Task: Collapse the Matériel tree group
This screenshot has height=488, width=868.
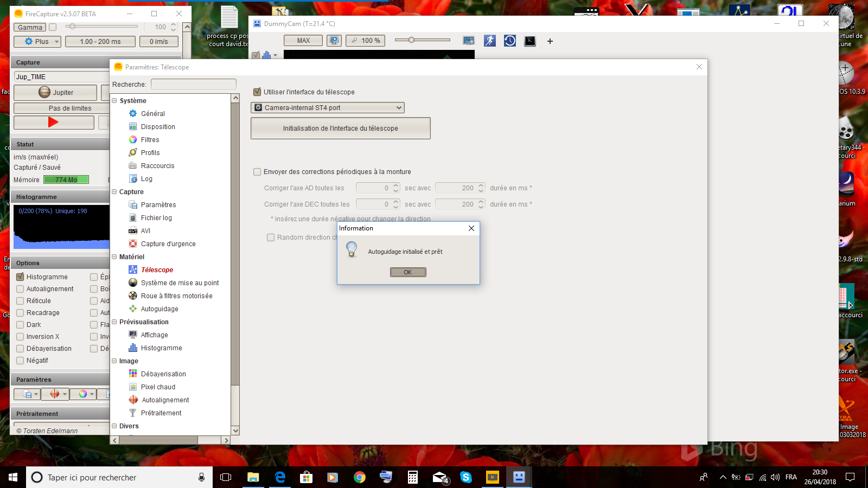Action: [114, 257]
